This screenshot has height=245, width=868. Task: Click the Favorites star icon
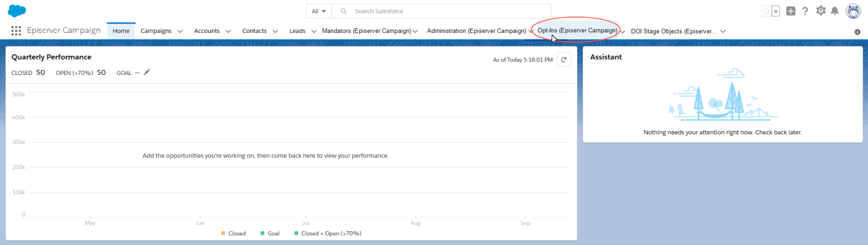pyautogui.click(x=766, y=11)
